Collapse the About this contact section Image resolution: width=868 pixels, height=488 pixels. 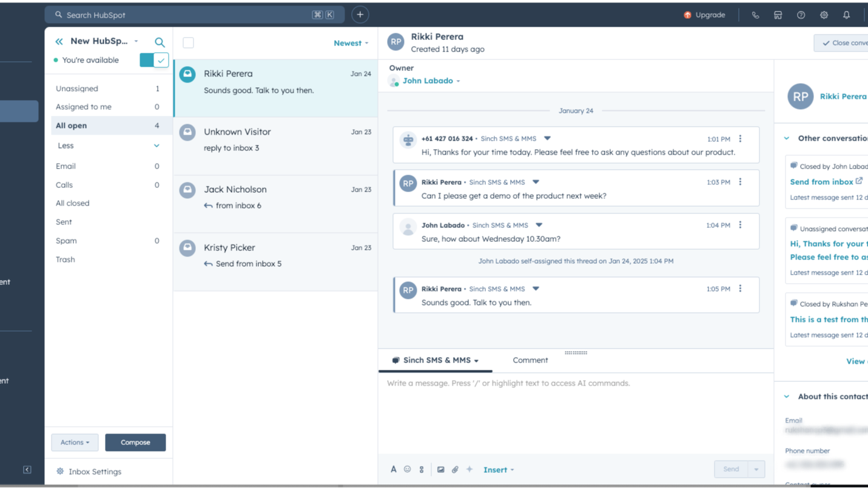click(787, 396)
